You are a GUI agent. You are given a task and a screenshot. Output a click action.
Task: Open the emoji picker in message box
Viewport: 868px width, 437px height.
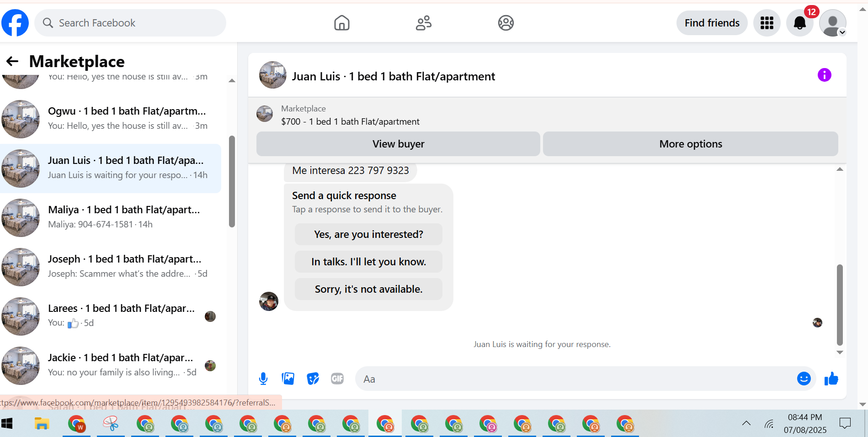[x=804, y=379]
